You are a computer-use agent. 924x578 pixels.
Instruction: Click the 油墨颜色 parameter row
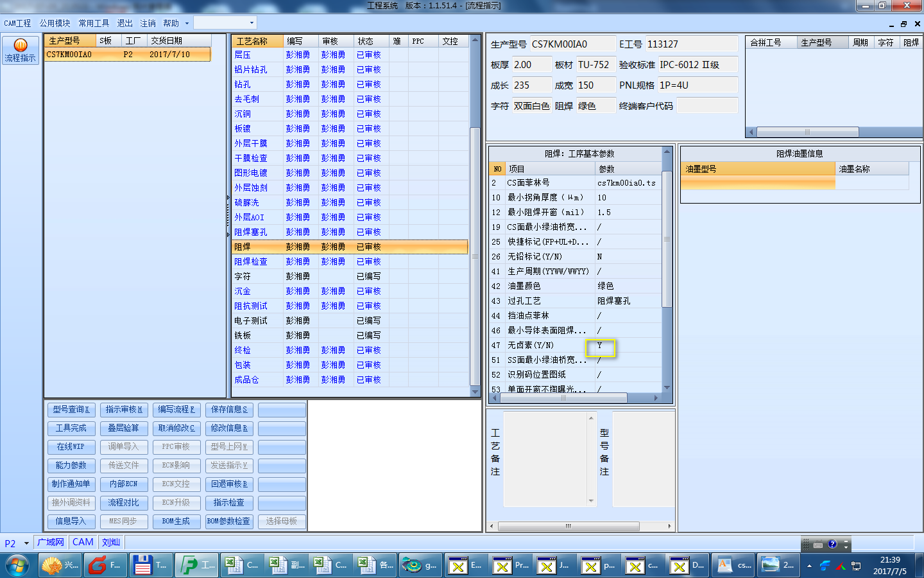coord(575,286)
